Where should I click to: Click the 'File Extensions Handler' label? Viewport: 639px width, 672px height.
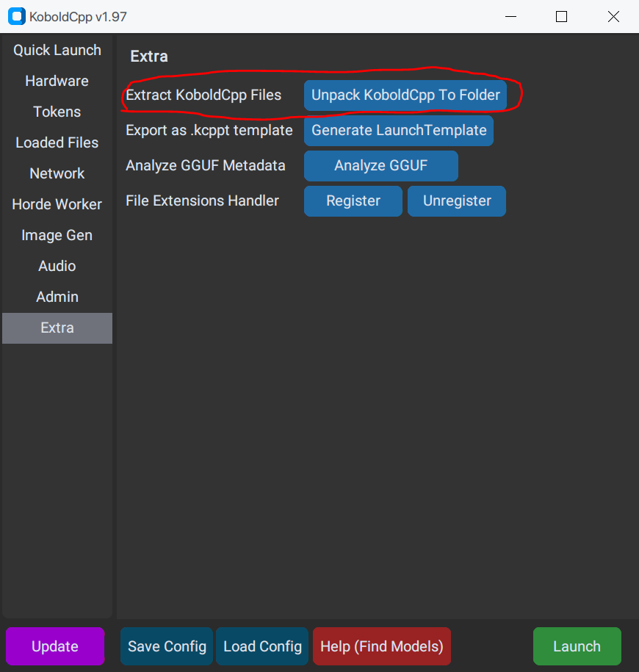202,200
